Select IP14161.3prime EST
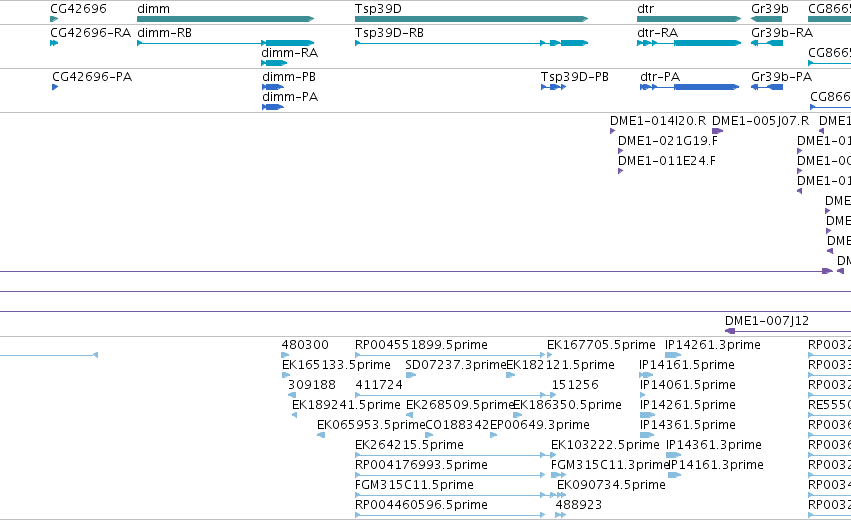Image resolution: width=851 pixels, height=520 pixels. 675,475
